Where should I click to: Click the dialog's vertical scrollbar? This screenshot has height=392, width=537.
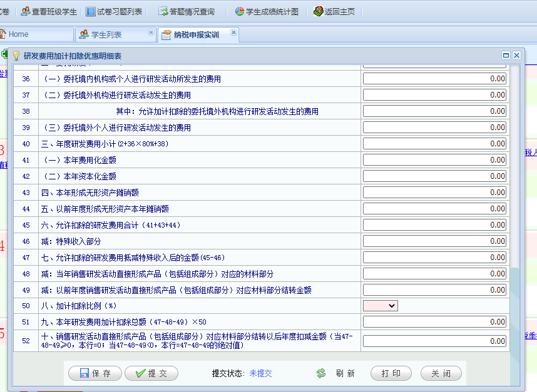point(515,306)
